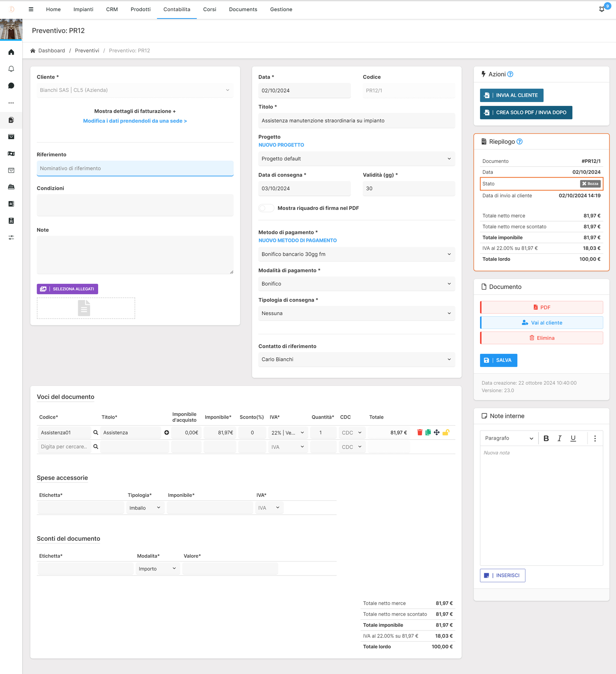The height and width of the screenshot is (674, 616).
Task: Duplicate the Assistenza row using green copy icon
Action: [428, 433]
